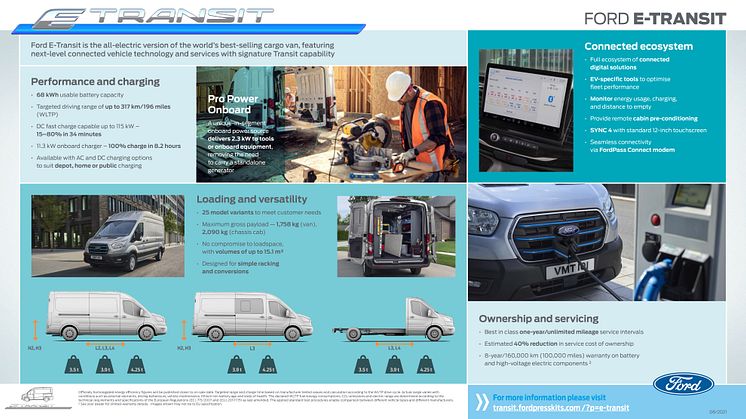
Task: Click the fine-print disclaimer paragraph in footer
Action: click(266, 398)
